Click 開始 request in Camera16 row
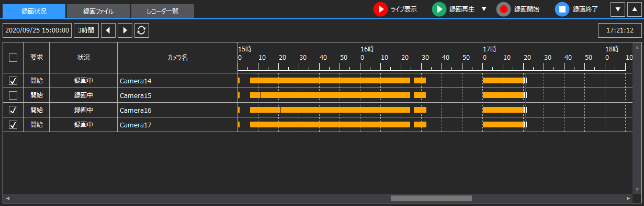Image resolution: width=644 pixels, height=206 pixels. coord(37,110)
